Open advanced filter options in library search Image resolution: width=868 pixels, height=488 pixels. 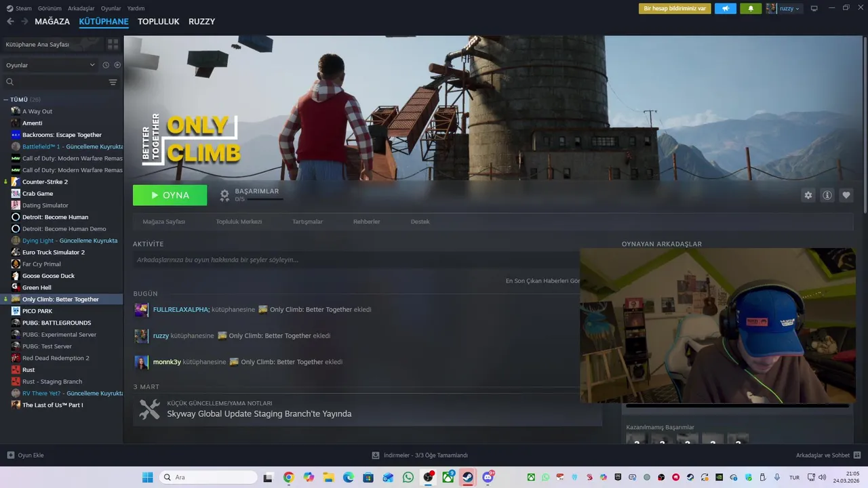click(113, 82)
